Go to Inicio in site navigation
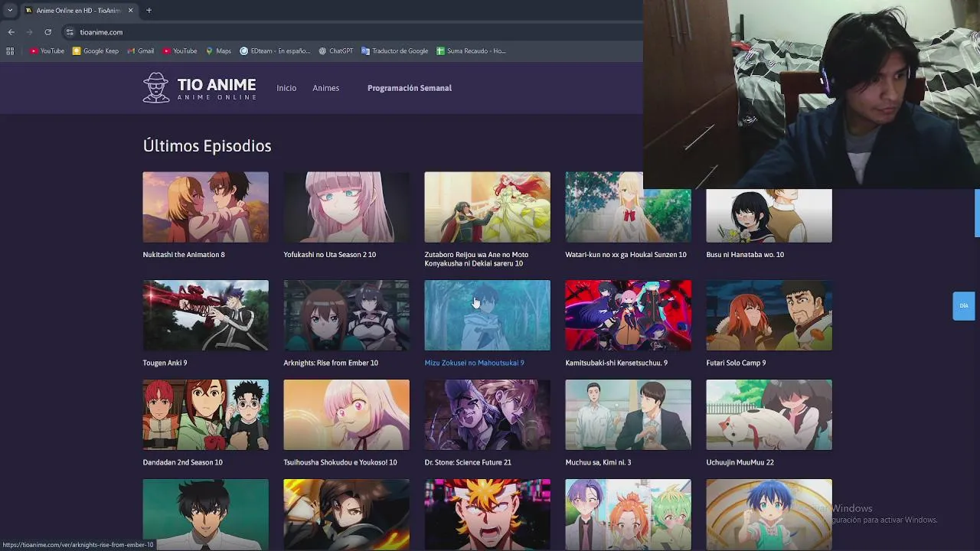 [286, 88]
